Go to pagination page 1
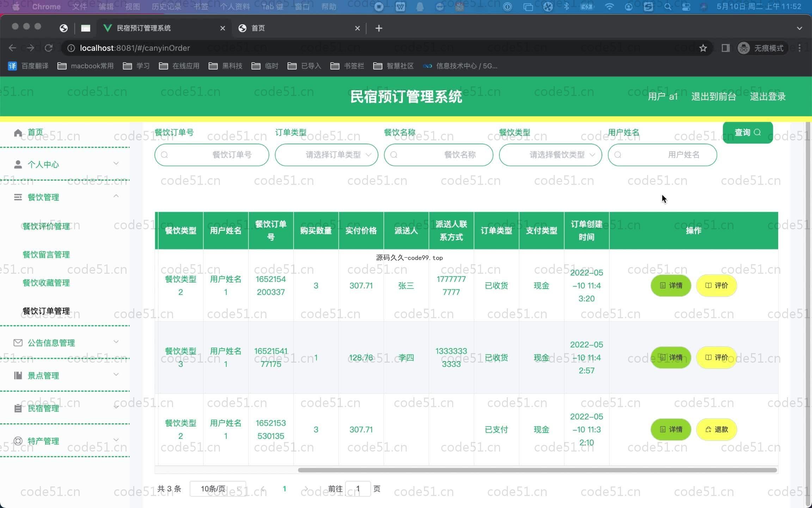812x508 pixels. point(284,489)
